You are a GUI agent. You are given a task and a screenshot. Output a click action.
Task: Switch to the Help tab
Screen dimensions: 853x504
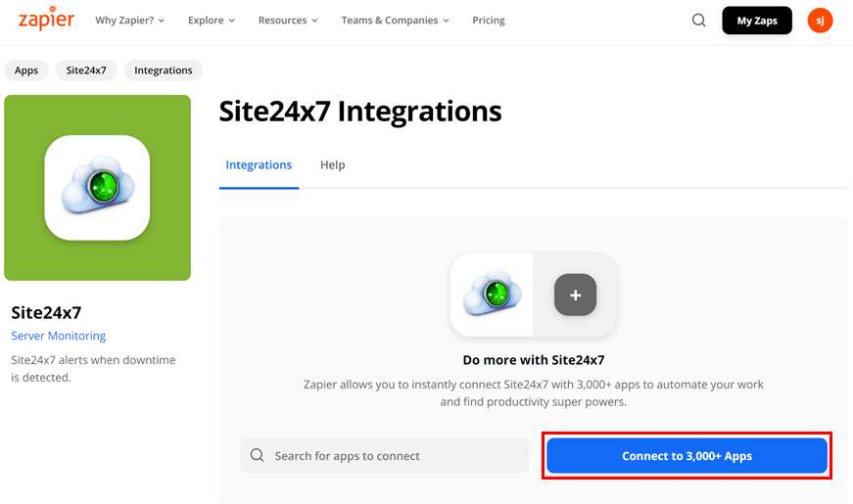332,165
